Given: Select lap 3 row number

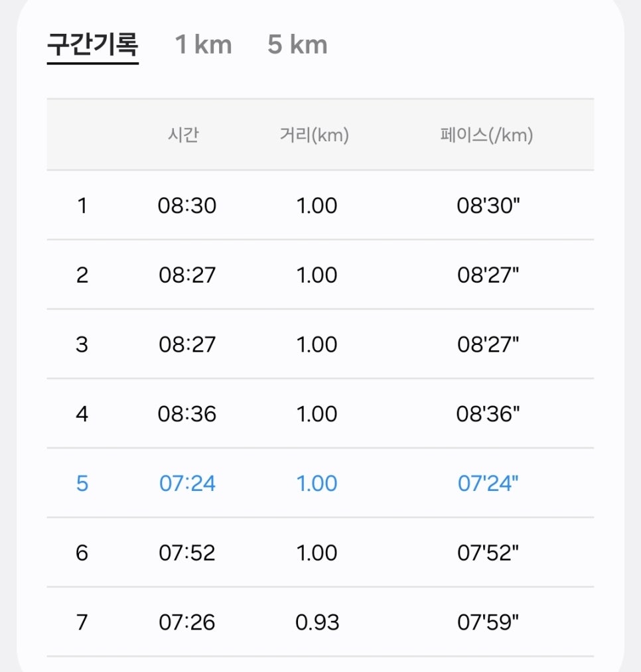Looking at the screenshot, I should point(82,344).
